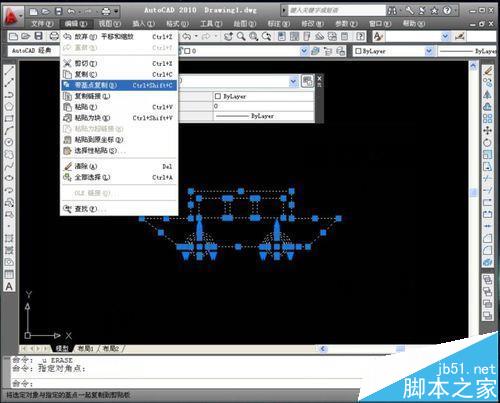Click the ByLayer color swatch in Quick Properties
The width and height of the screenshot is (500, 403).
coord(218,96)
